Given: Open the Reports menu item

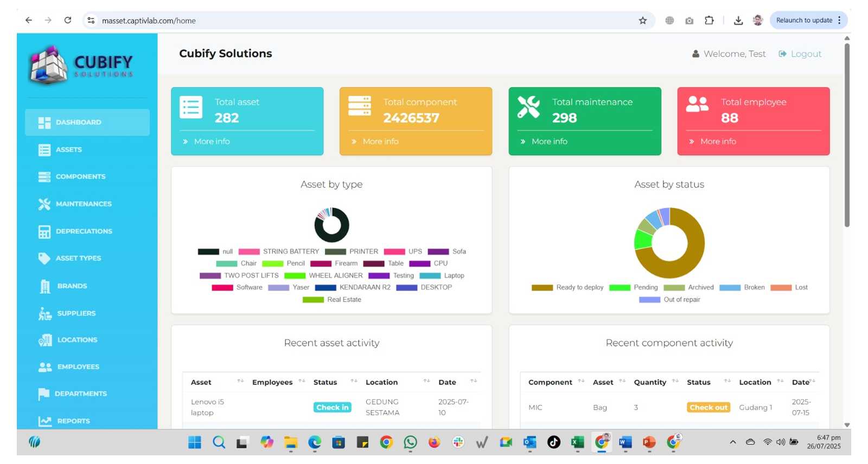Looking at the screenshot, I should [x=73, y=421].
